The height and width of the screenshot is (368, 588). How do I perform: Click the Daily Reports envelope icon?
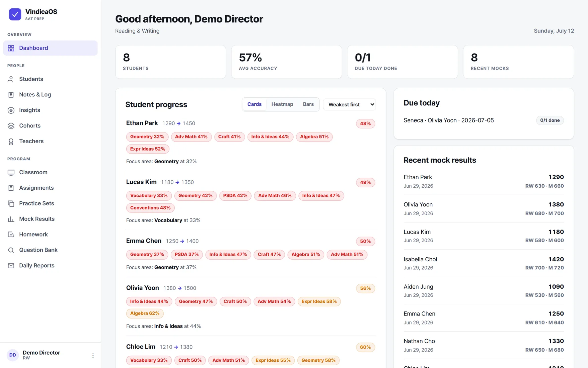point(11,266)
